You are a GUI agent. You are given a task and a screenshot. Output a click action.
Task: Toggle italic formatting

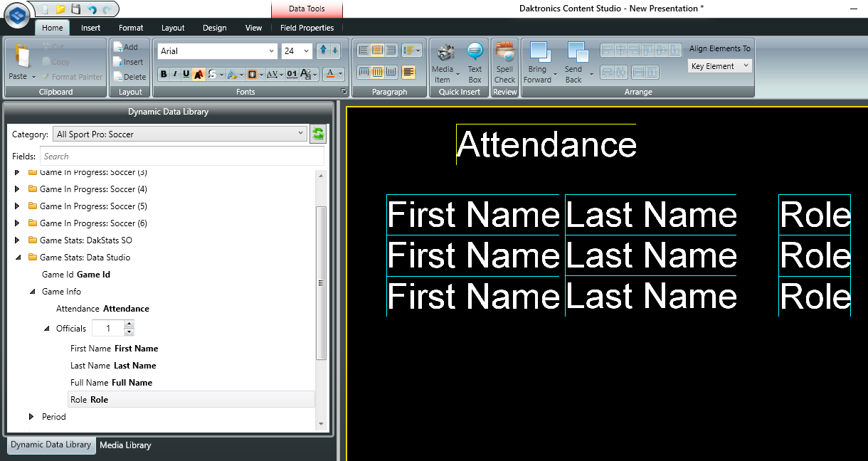(175, 74)
